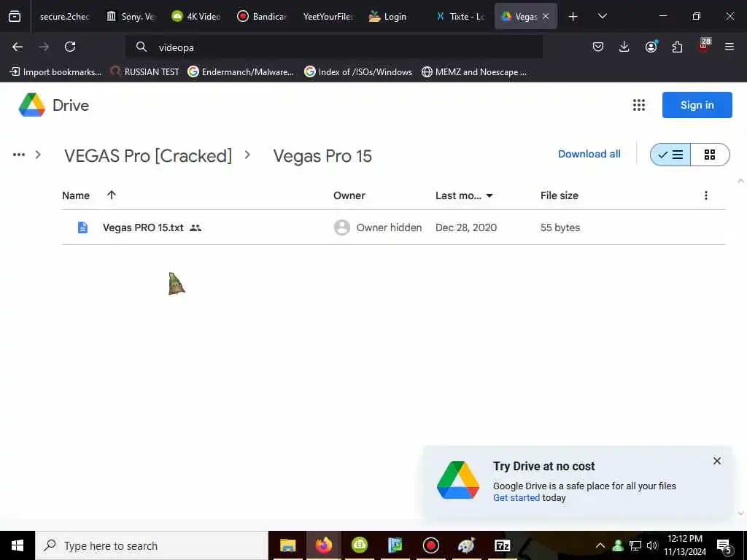Go back with the browser back arrow
This screenshot has height=560, width=747.
click(x=18, y=47)
